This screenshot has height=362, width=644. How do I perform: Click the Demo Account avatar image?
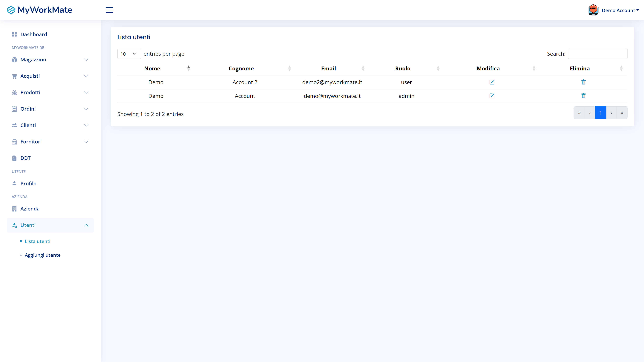593,10
